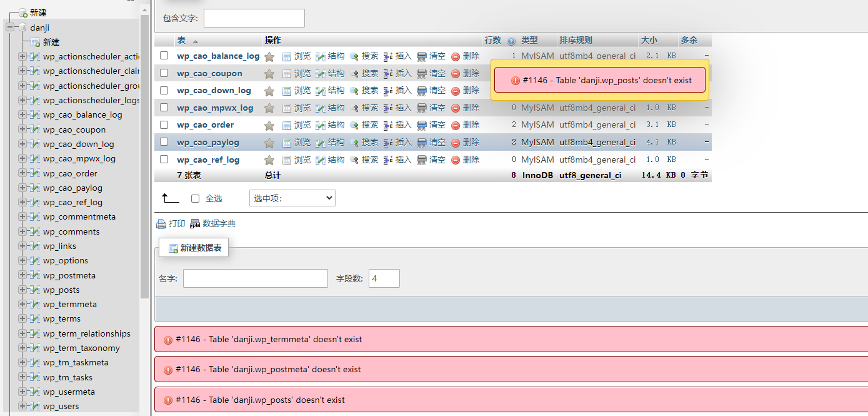The image size is (868, 416).
Task: Open the 选中项 actions dropdown
Action: pyautogui.click(x=292, y=198)
